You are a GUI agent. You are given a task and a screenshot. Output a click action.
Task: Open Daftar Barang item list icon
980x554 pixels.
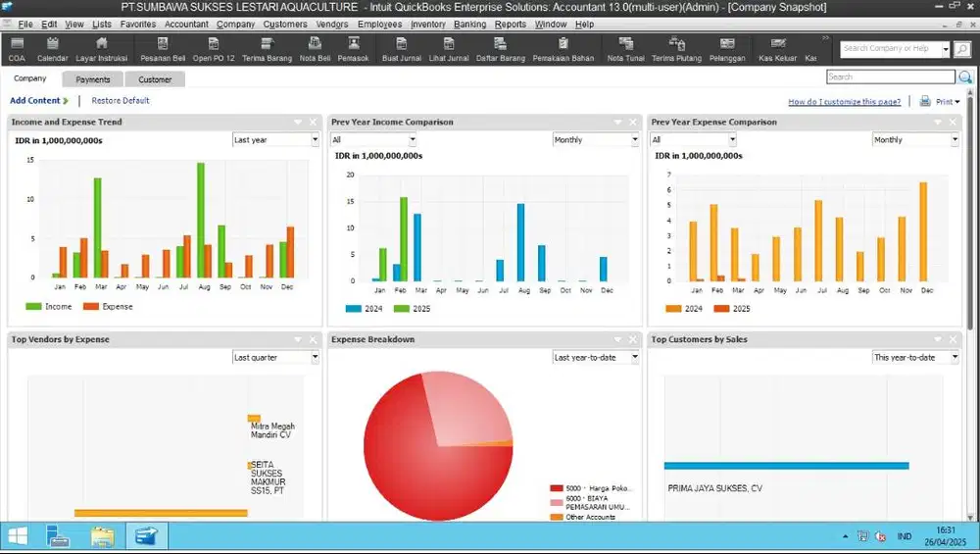(500, 48)
